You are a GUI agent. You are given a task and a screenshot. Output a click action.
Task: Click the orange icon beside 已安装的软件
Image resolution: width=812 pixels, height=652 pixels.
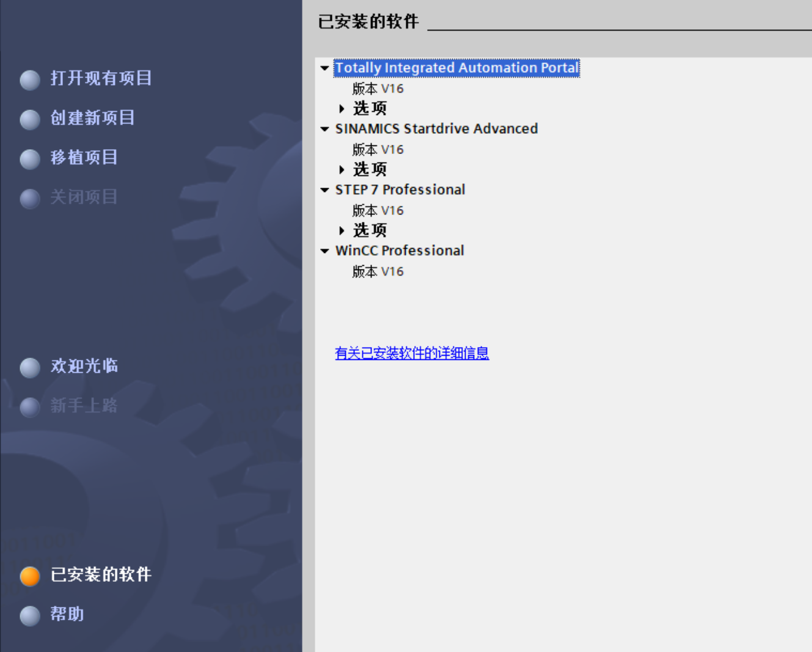[29, 576]
